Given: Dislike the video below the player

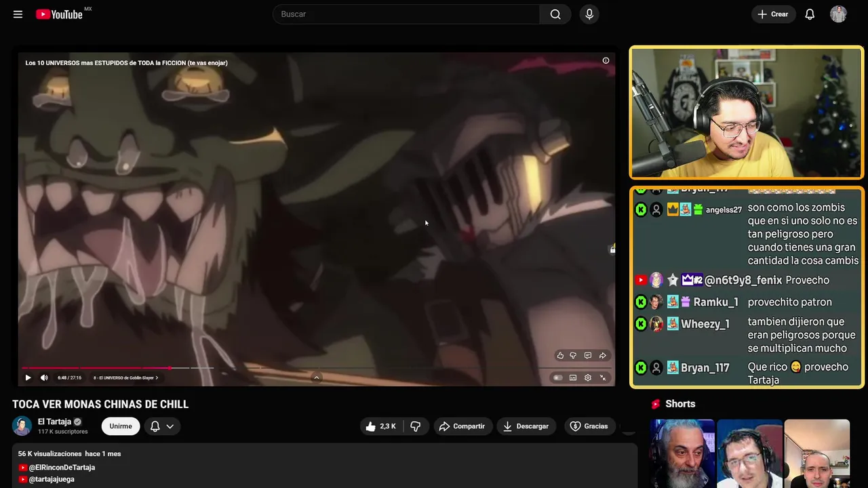Looking at the screenshot, I should pos(416,426).
